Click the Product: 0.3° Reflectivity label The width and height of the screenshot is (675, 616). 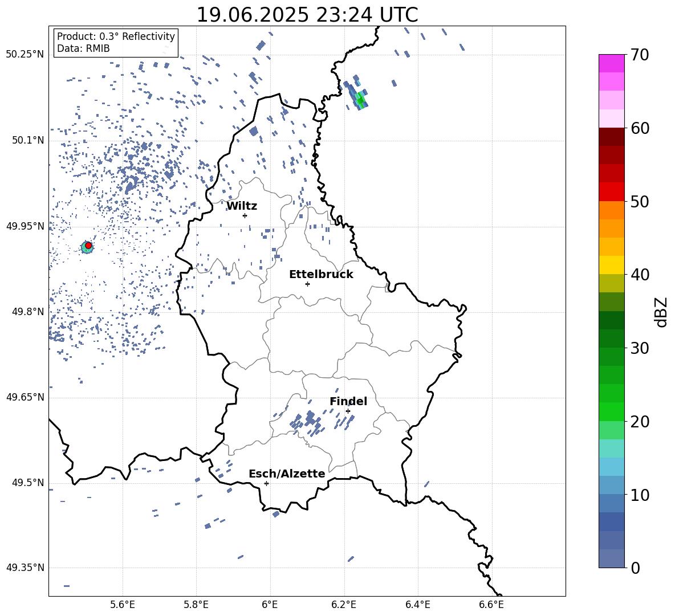tap(116, 36)
